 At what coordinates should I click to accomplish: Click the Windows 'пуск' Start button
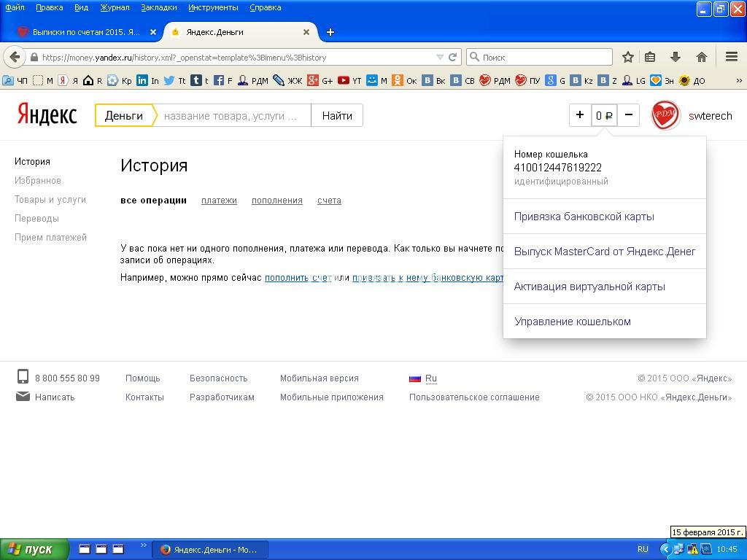[34, 549]
